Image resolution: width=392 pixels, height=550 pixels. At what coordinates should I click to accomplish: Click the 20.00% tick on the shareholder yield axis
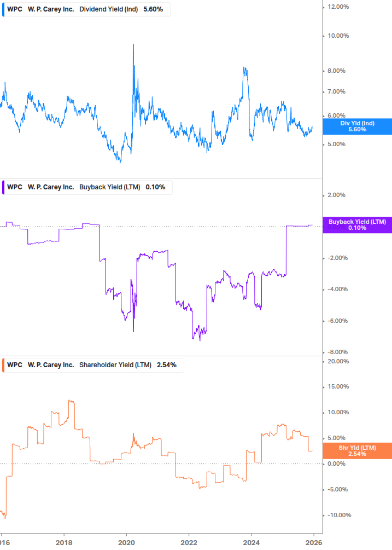[338, 362]
